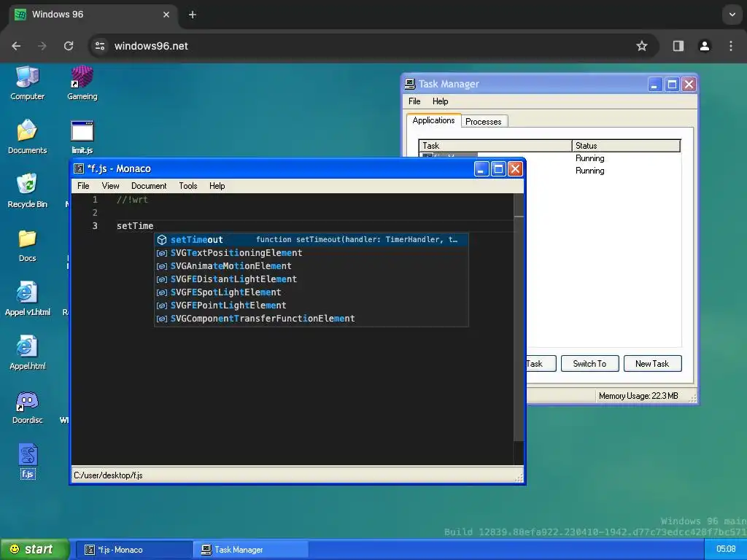Image resolution: width=747 pixels, height=560 pixels.
Task: Select the Appel.html file icon
Action: pos(27,353)
